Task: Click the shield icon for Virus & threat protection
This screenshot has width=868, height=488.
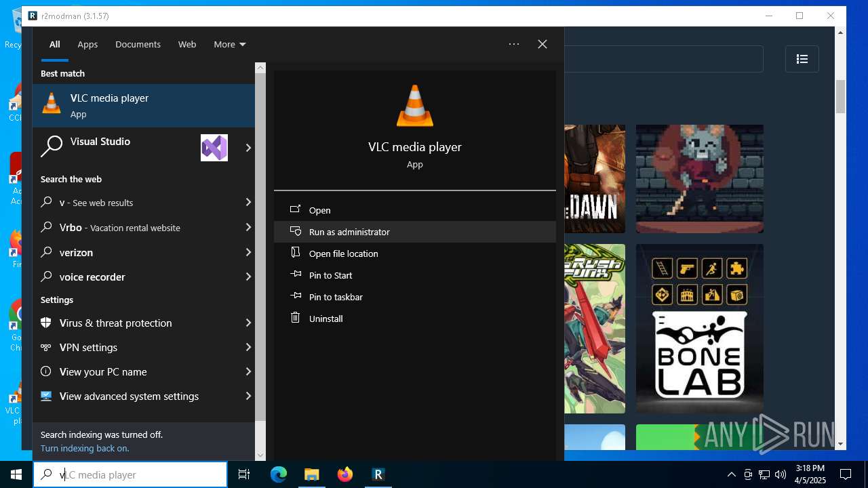Action: coord(46,323)
